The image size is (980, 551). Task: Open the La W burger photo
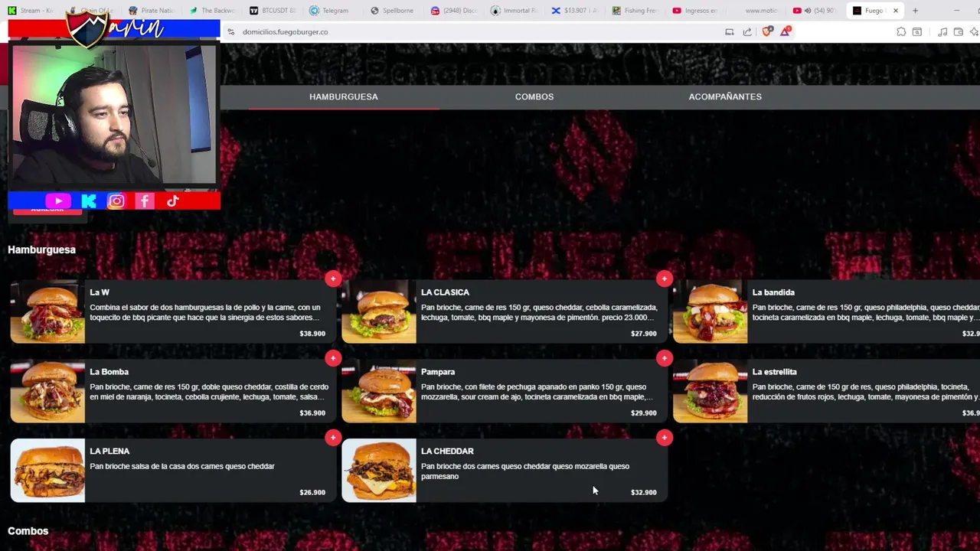(47, 311)
